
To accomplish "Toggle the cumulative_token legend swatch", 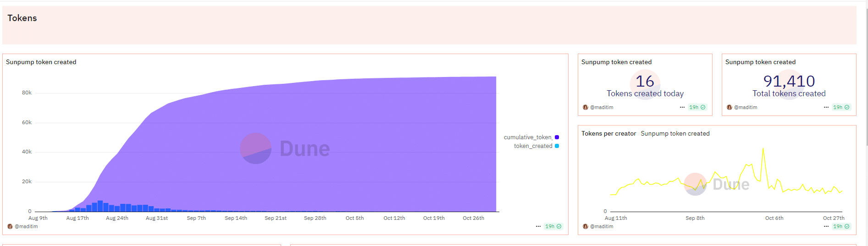I will (x=557, y=137).
